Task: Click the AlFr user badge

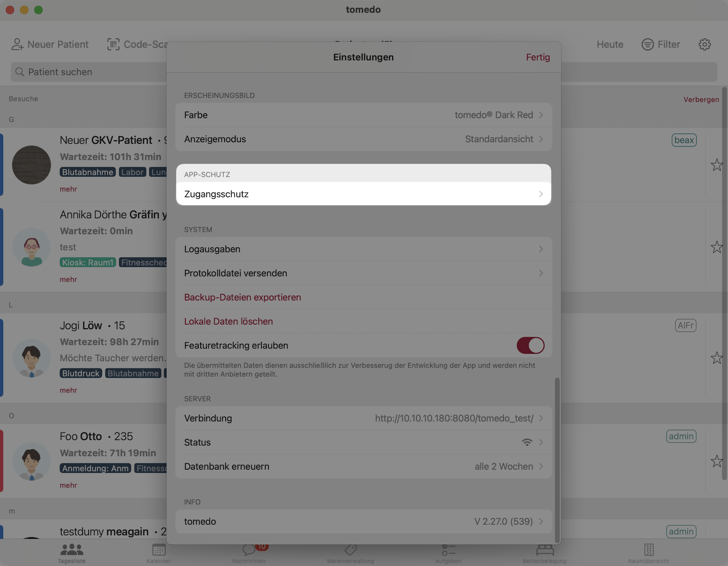Action: tap(685, 325)
